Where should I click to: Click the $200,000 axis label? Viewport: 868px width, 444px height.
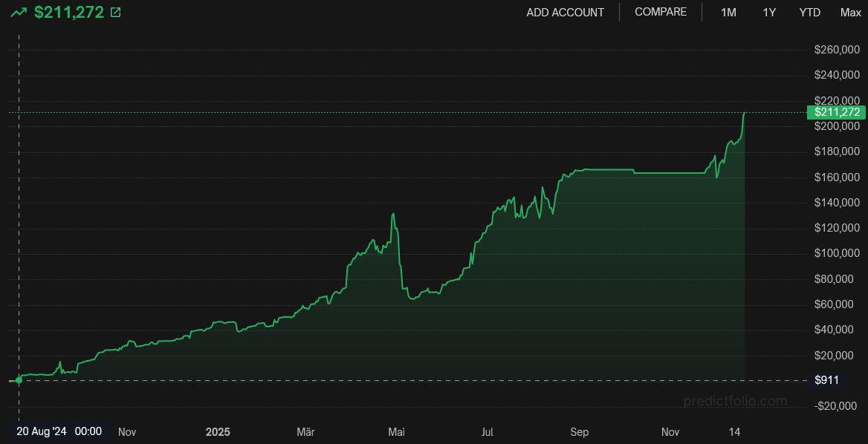tap(837, 126)
